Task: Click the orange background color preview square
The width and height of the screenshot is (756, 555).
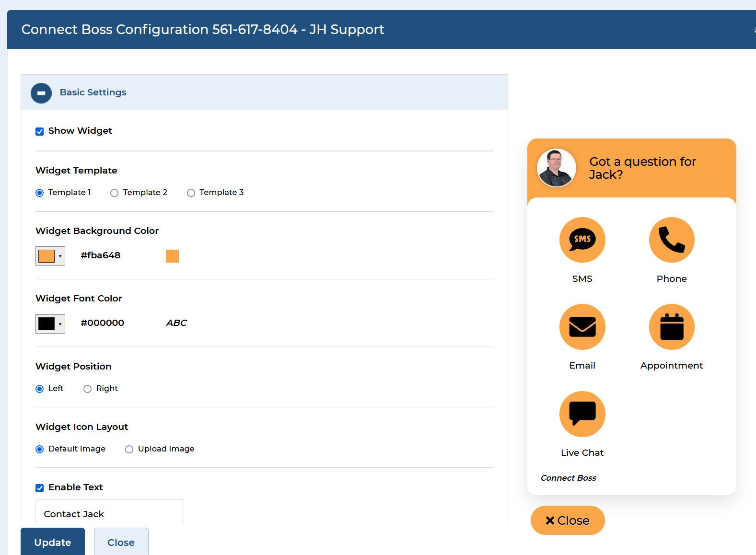Action: 172,256
